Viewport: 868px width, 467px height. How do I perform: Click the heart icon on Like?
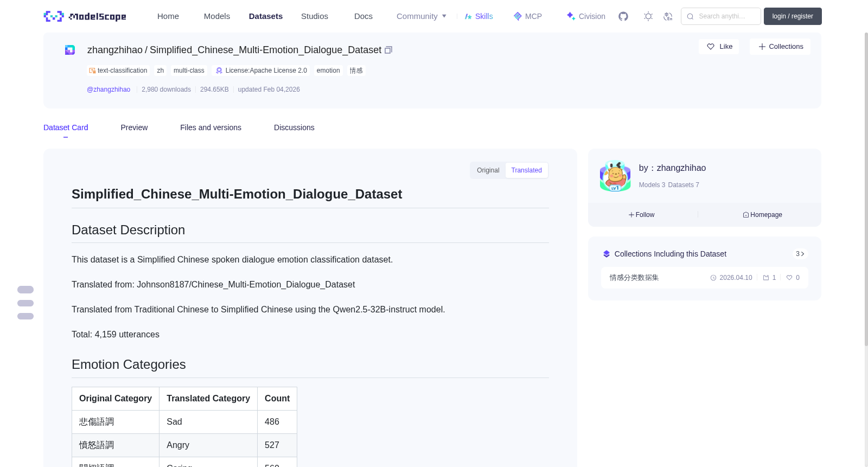point(711,47)
